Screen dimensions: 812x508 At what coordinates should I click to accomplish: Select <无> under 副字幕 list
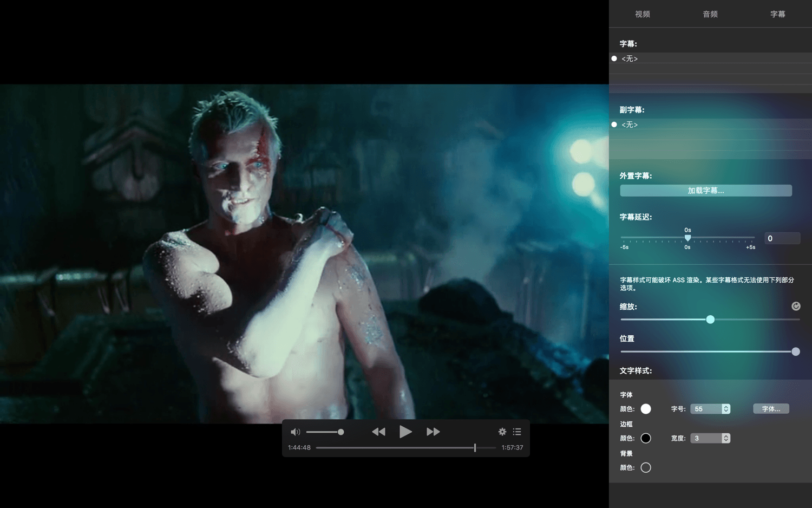pyautogui.click(x=710, y=125)
